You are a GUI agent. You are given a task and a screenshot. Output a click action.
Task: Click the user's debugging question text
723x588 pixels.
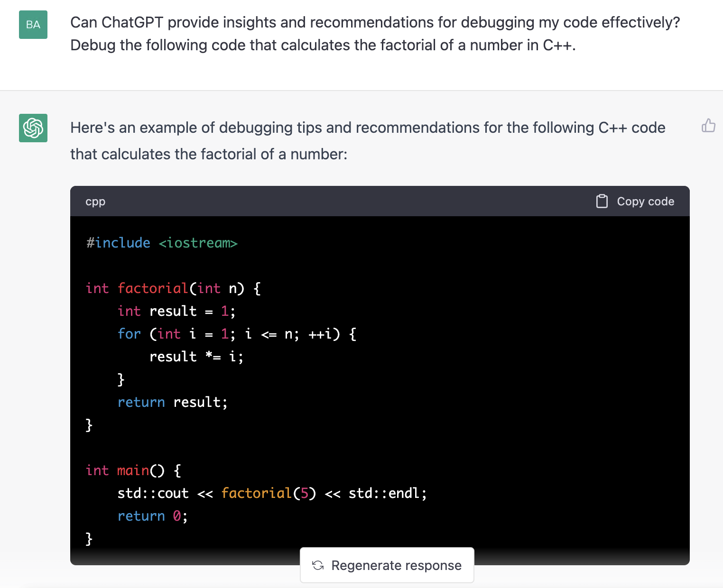tap(375, 34)
